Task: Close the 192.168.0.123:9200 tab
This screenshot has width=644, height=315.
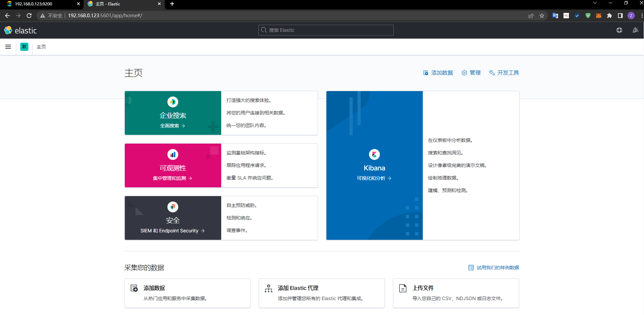Action: tap(78, 4)
